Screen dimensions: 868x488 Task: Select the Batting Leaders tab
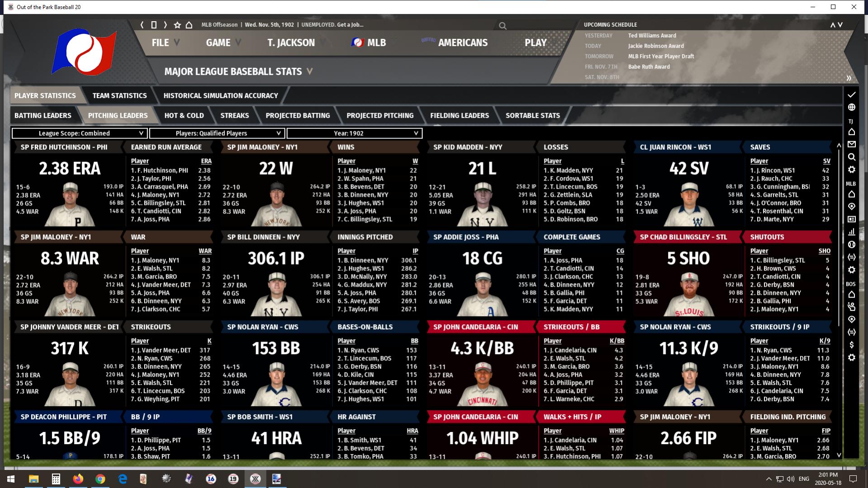[x=43, y=115]
